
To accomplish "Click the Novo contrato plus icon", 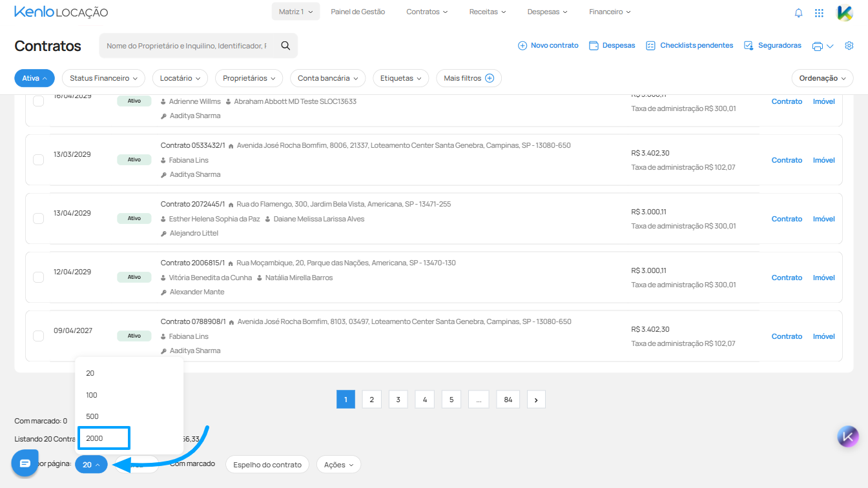I will (x=522, y=46).
